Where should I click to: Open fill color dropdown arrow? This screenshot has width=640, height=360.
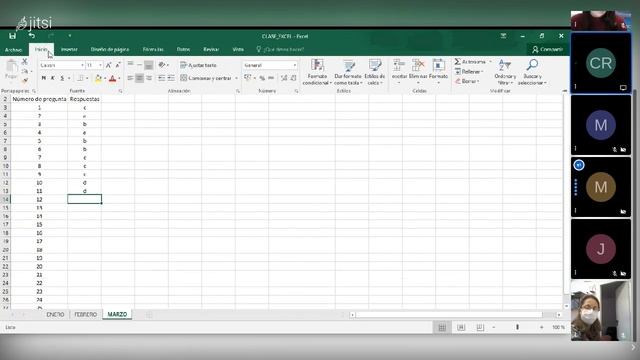[x=104, y=78]
